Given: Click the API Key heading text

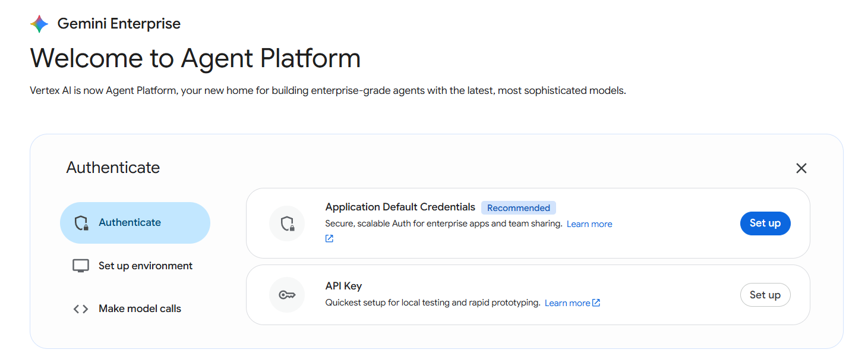Looking at the screenshot, I should pos(344,286).
